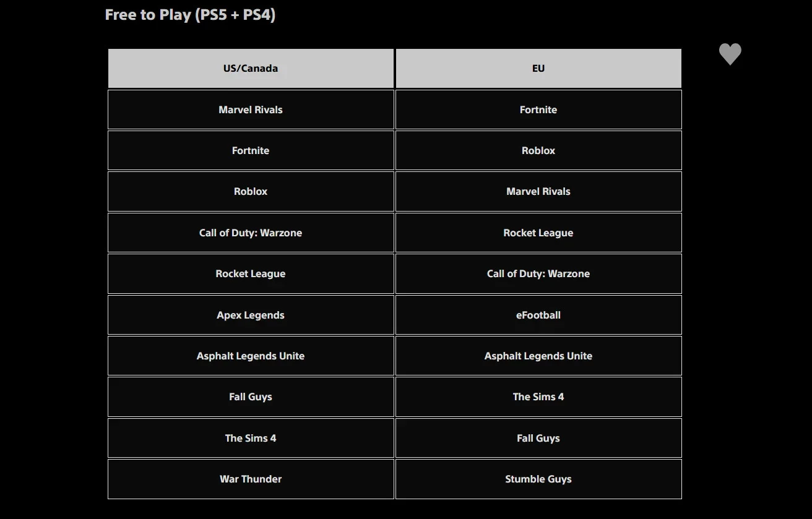Click the EU column header
The image size is (812, 519).
coord(538,69)
